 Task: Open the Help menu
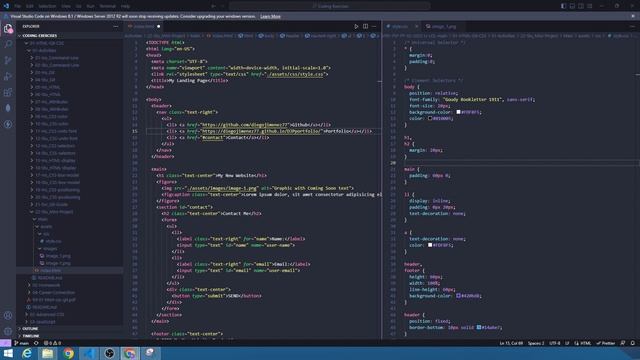tap(126, 6)
